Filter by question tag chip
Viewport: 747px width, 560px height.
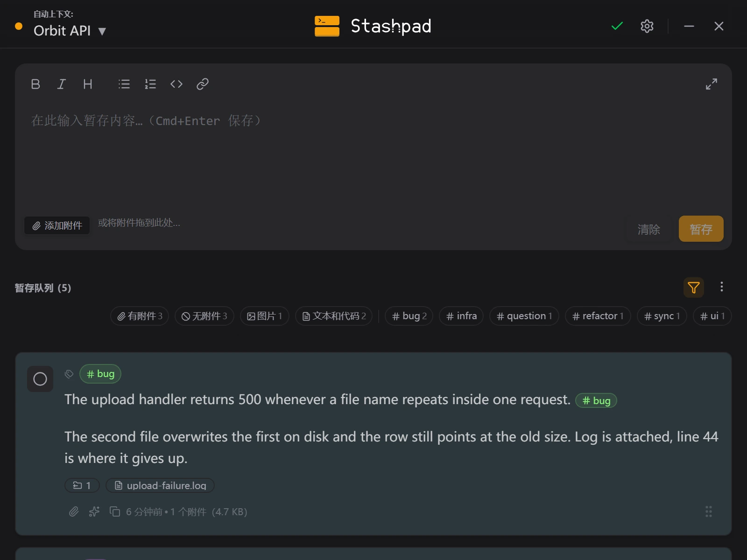(524, 316)
